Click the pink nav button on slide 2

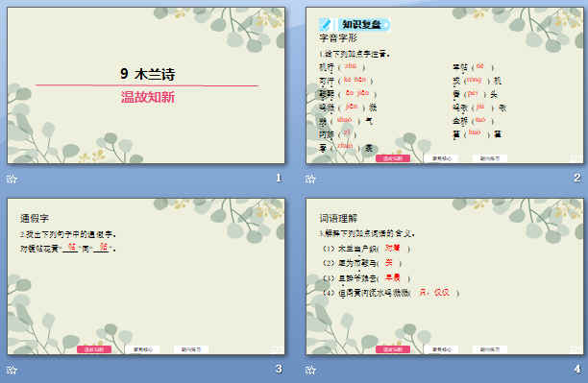pyautogui.click(x=393, y=158)
